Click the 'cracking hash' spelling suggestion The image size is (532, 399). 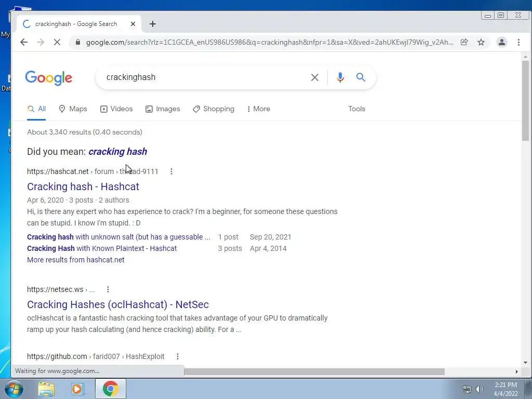[x=118, y=152]
